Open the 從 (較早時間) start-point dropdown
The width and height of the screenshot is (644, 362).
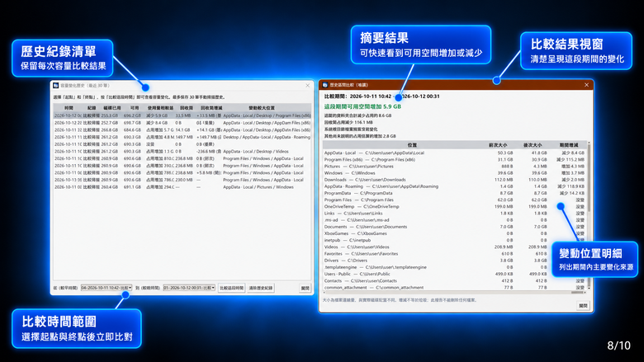coord(107,288)
